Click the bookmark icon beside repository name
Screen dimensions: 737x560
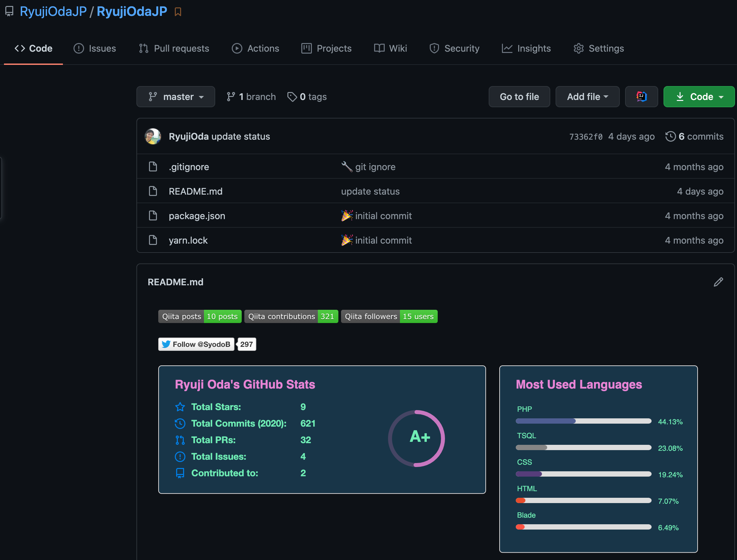(x=178, y=12)
